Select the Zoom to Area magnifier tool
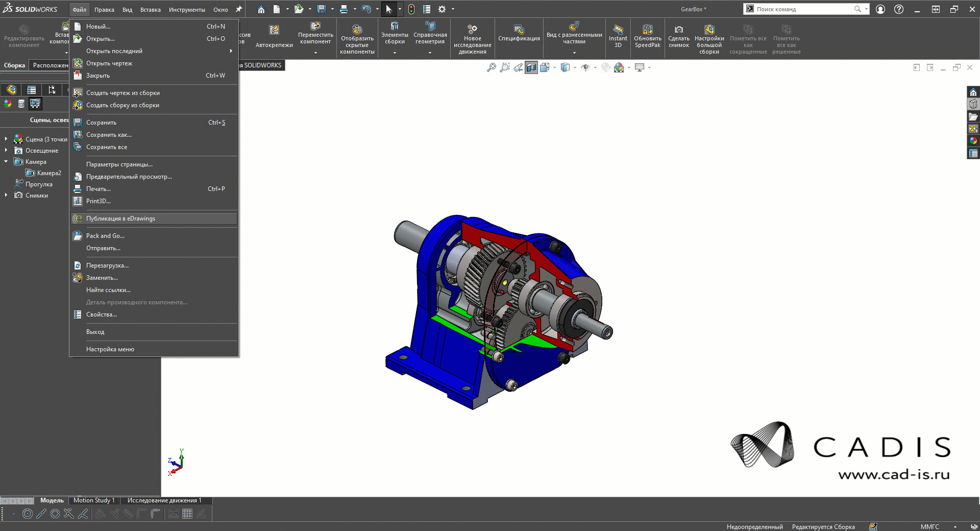980x531 pixels. (x=505, y=67)
